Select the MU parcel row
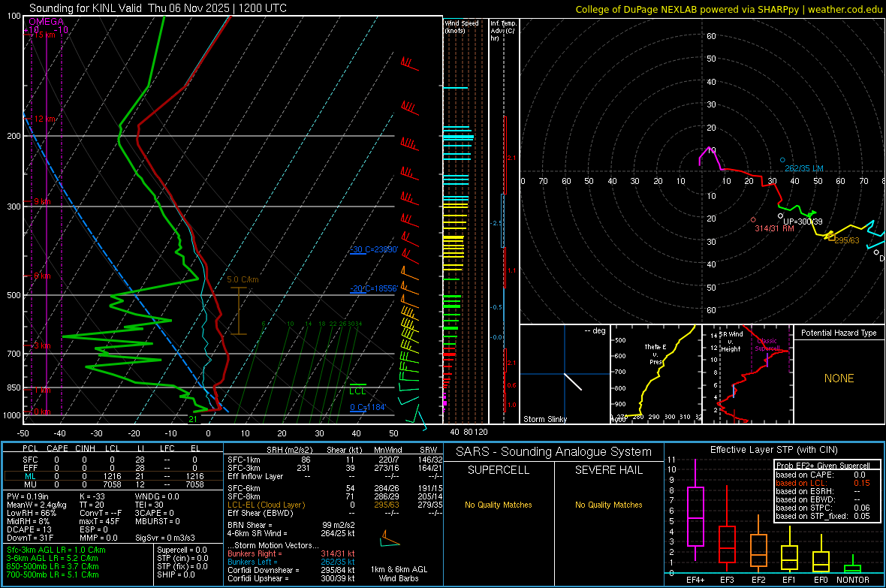Image resolution: width=886 pixels, height=588 pixels. point(113,484)
